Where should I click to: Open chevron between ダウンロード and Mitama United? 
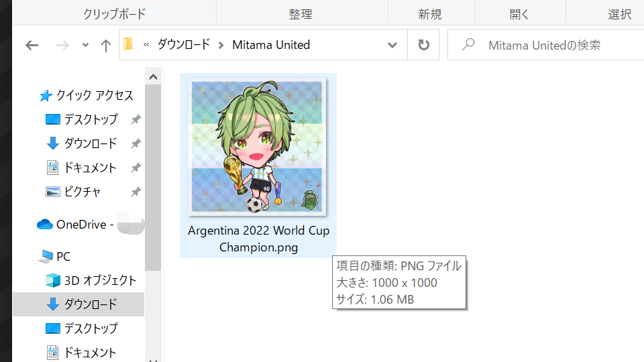[221, 45]
